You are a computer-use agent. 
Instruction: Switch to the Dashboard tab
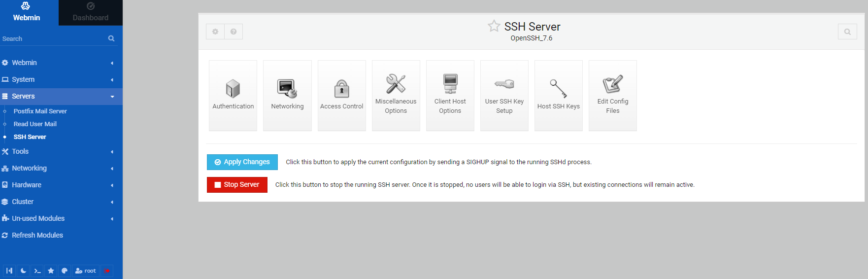91,13
